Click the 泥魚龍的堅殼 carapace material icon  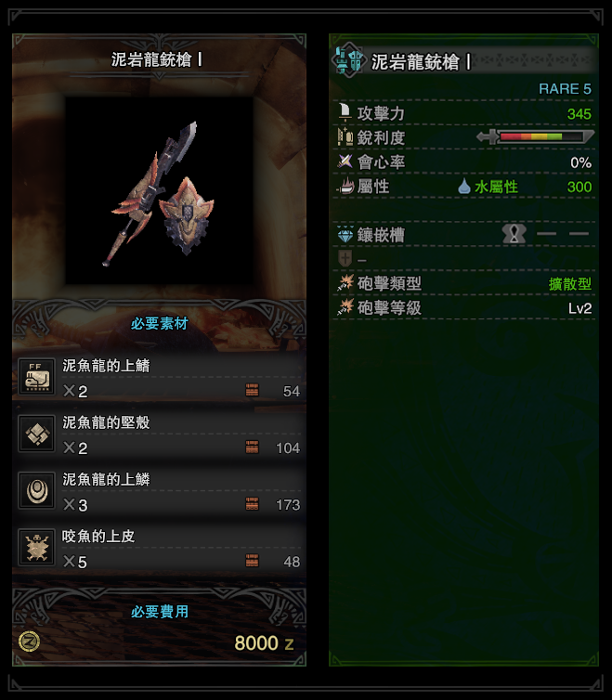[37, 434]
